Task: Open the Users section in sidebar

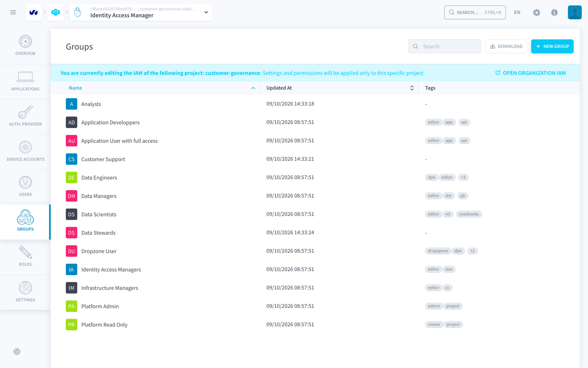Action: (x=25, y=187)
